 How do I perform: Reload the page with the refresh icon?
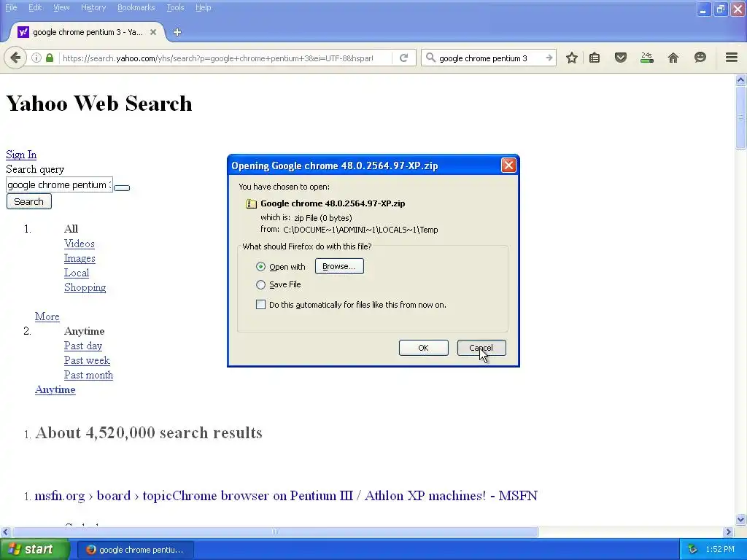coord(403,58)
